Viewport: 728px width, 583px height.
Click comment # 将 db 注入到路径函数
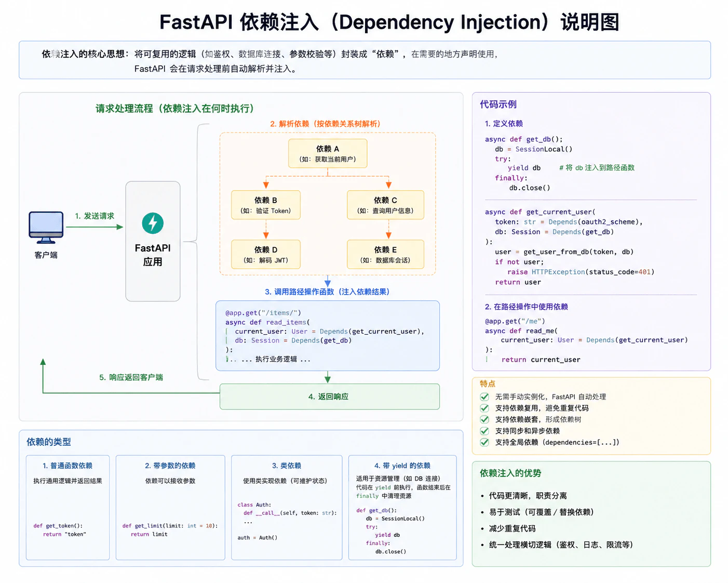[x=597, y=168]
